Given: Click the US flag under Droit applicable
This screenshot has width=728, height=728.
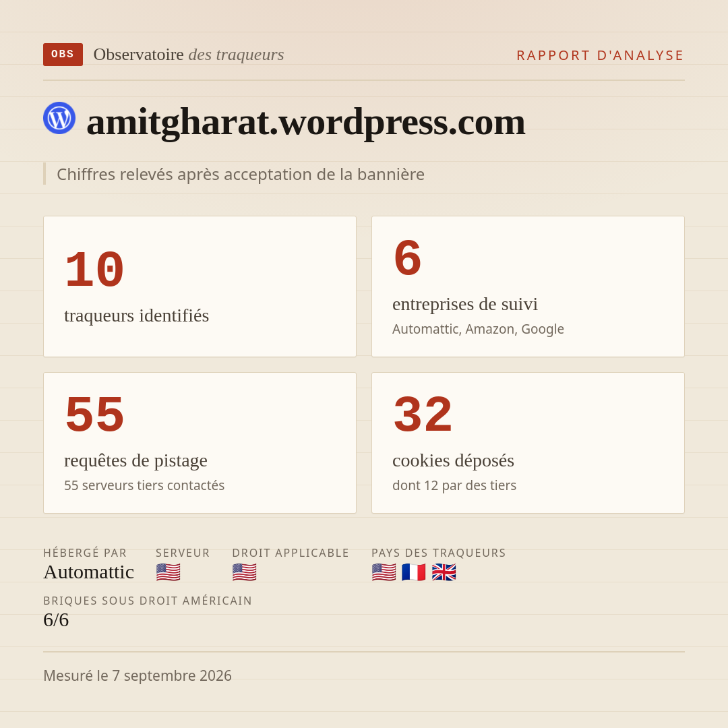Looking at the screenshot, I should coord(244,572).
